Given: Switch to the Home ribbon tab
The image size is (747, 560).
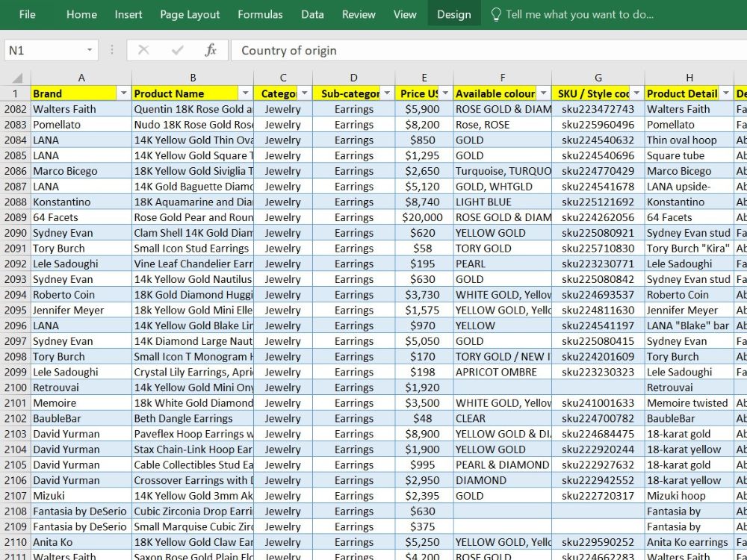Looking at the screenshot, I should pos(81,14).
